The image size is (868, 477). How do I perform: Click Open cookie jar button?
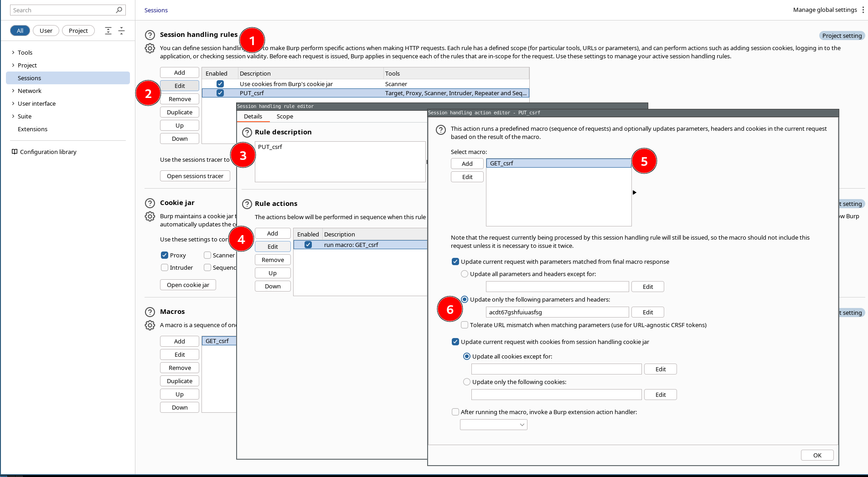coord(188,285)
